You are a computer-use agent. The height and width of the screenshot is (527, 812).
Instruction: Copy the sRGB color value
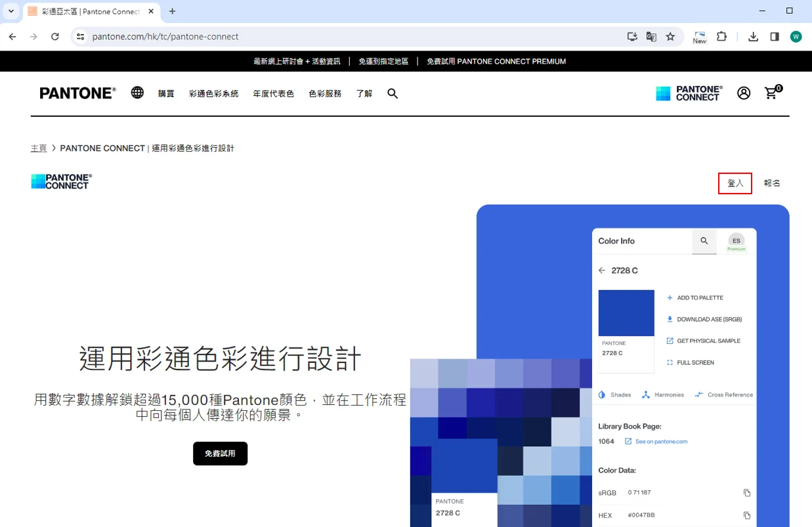click(746, 492)
